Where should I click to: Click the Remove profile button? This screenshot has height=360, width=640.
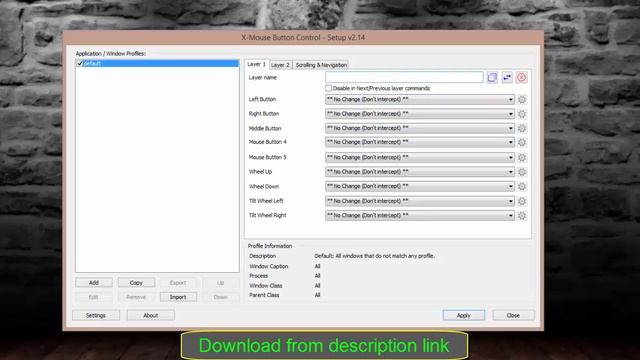[x=136, y=297]
